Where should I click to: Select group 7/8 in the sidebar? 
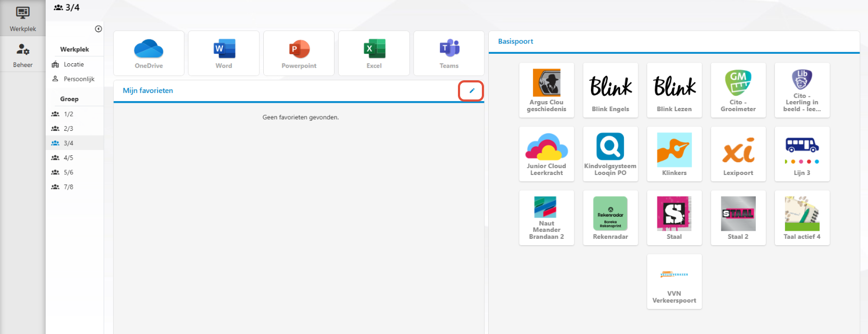pos(75,187)
